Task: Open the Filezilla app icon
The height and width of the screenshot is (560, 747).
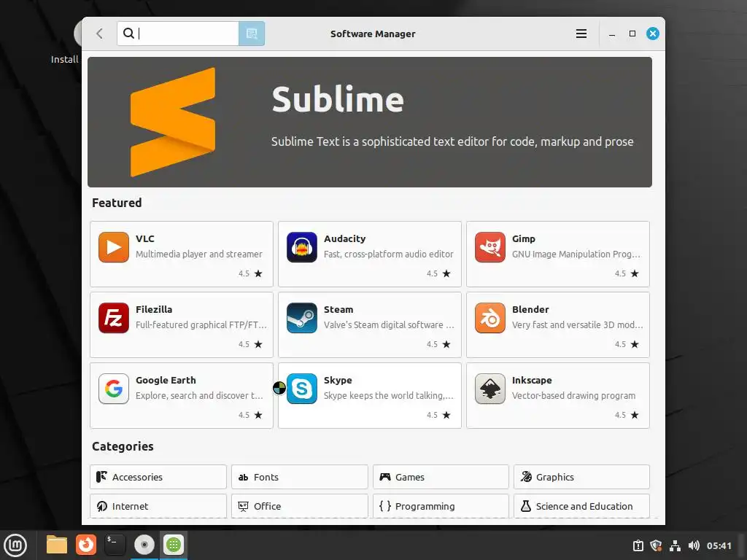Action: (113, 318)
